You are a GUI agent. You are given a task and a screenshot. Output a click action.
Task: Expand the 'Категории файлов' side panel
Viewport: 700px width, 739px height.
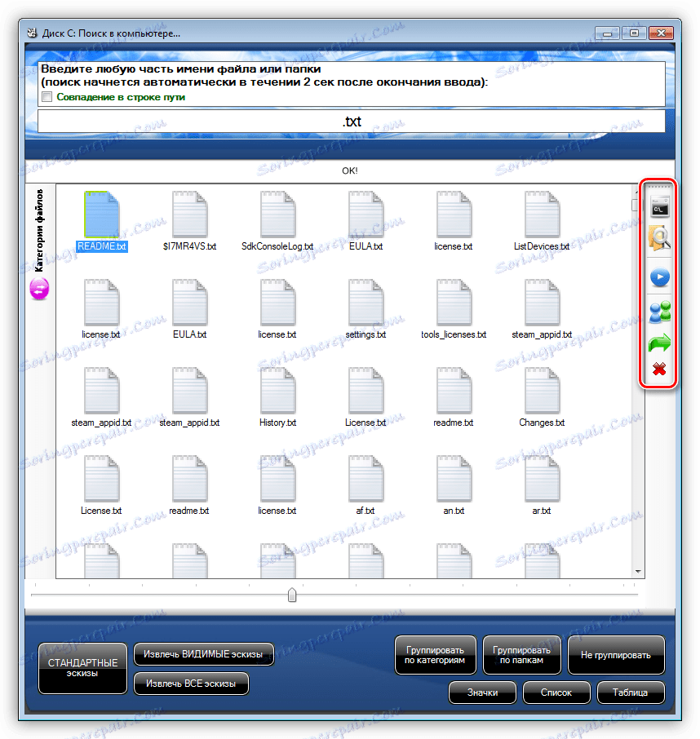click(x=40, y=231)
